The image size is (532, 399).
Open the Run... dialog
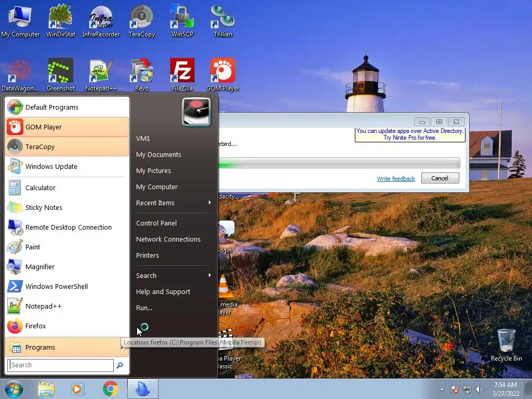pos(174,308)
